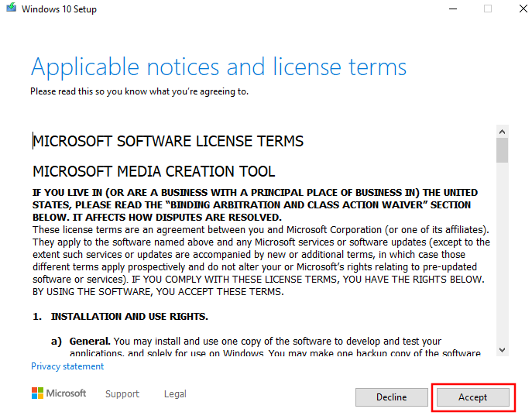Click the license text scrollbar thumb
The image size is (532, 419).
(502, 150)
